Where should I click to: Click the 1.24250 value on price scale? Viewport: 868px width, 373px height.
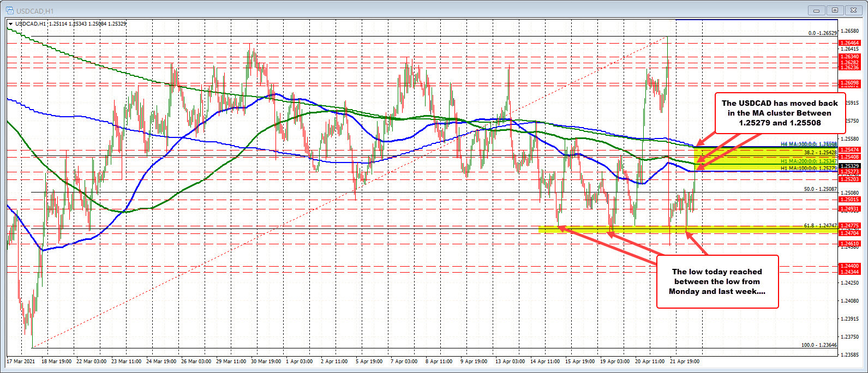tap(851, 282)
